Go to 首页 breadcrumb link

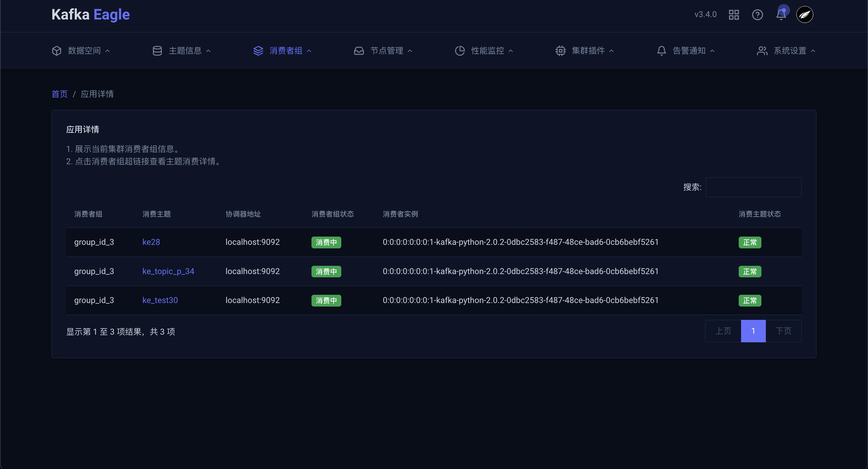pos(59,94)
